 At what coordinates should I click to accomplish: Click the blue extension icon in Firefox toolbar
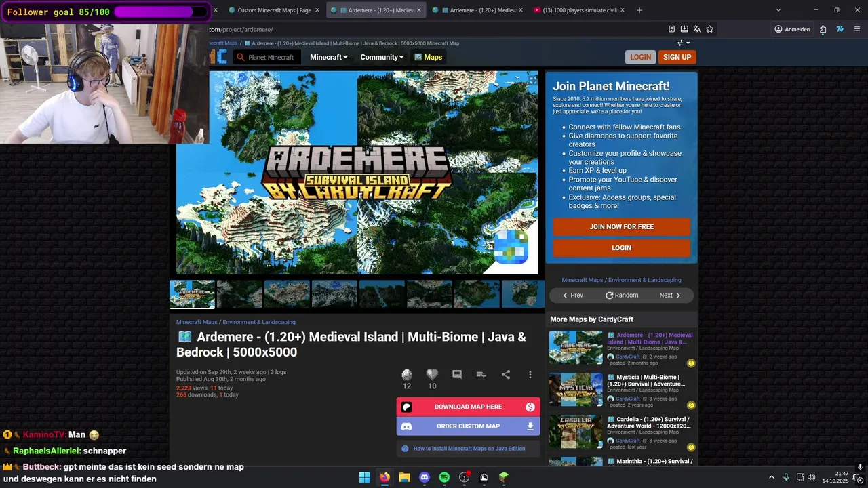tap(840, 29)
